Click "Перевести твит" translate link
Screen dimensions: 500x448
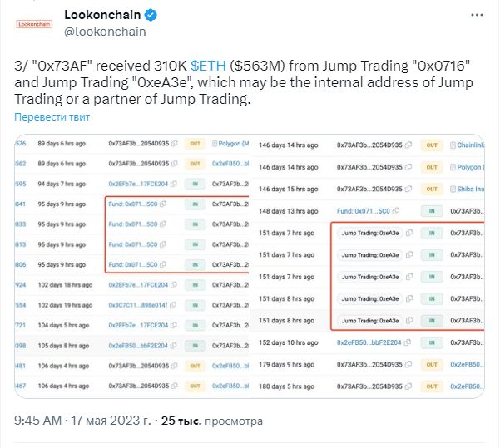[52, 117]
